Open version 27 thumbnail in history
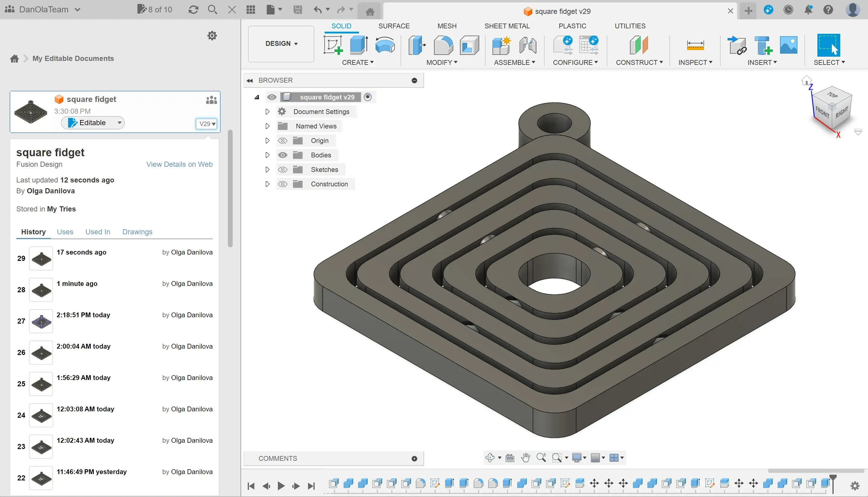 click(41, 321)
